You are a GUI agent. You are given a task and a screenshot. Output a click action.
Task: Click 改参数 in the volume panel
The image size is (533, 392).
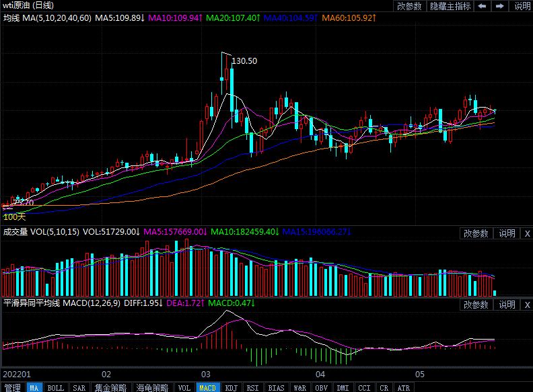pyautogui.click(x=476, y=233)
